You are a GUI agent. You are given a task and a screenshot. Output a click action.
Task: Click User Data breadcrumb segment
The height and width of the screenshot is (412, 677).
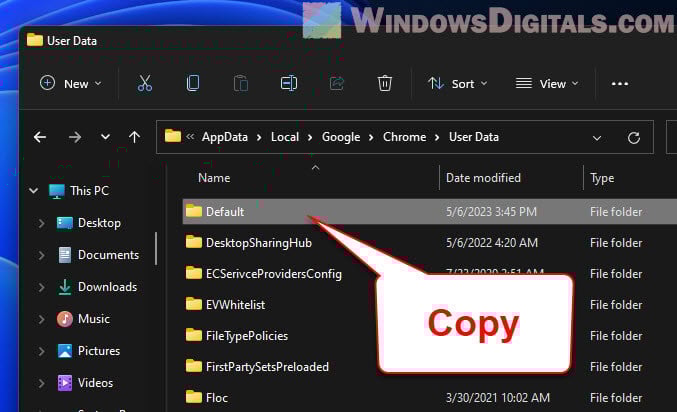474,137
